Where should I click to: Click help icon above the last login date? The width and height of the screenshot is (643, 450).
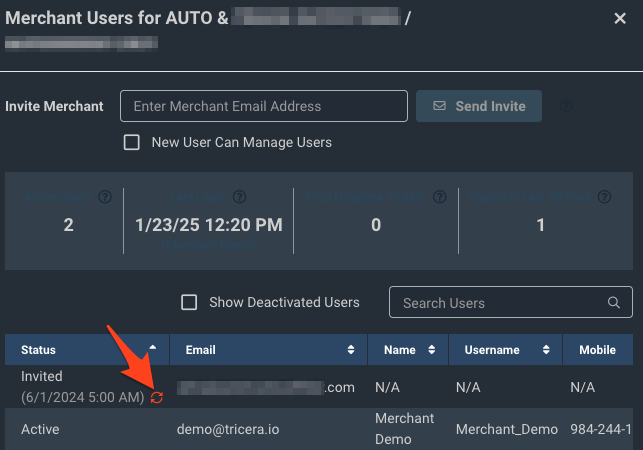pyautogui.click(x=239, y=198)
